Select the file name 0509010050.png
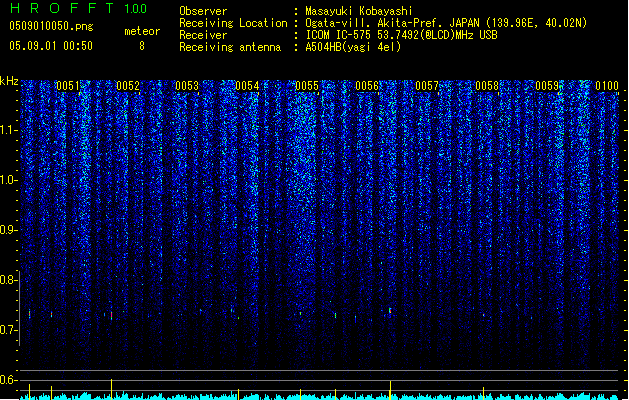 [51, 26]
